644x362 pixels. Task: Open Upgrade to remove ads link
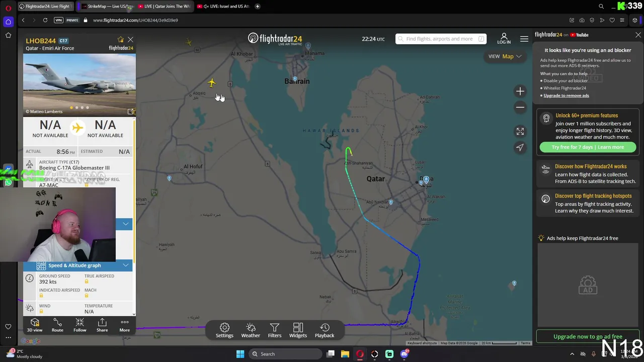[566, 96]
